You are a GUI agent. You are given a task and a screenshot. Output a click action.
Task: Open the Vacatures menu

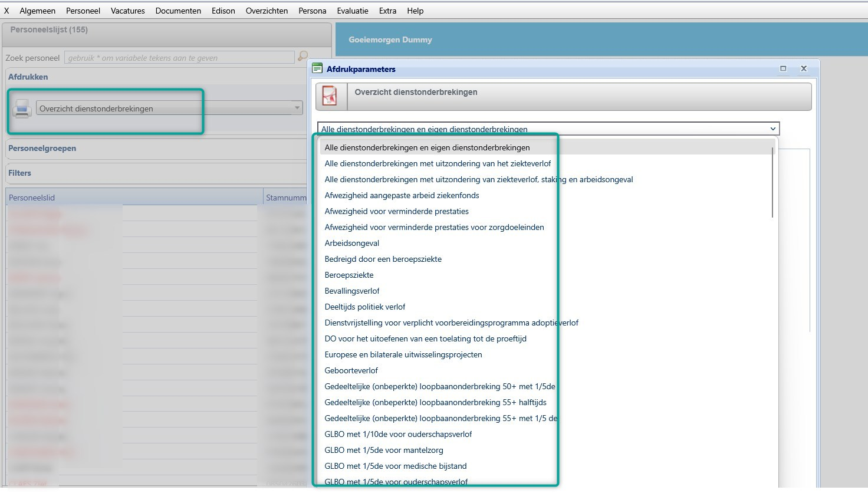(x=128, y=11)
